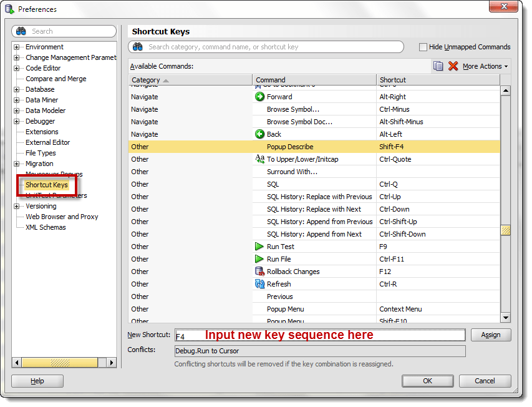Toggle Hide Unmapped Commands checkbox
Image resolution: width=532 pixels, height=407 pixels.
click(423, 47)
